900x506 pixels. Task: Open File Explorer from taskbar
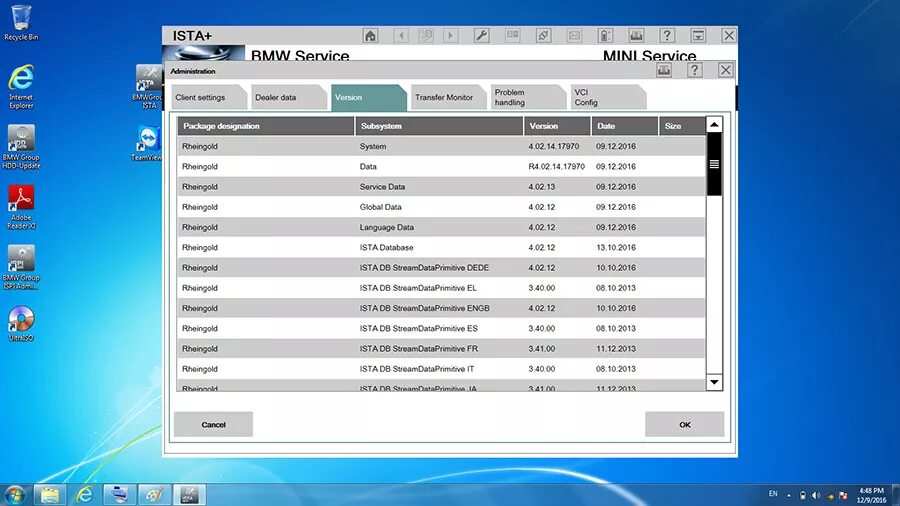click(x=49, y=495)
